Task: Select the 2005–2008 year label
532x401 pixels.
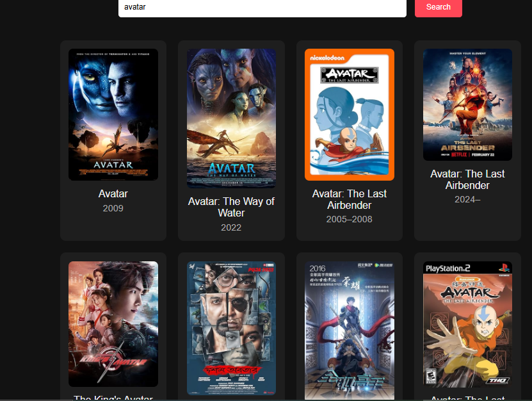Action: tap(350, 219)
